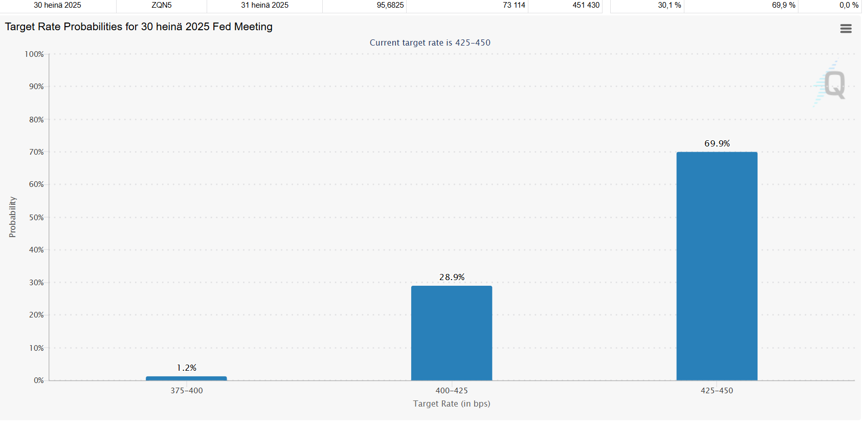Select the 95,6825 price cell
The image size is (868, 424).
click(x=390, y=5)
